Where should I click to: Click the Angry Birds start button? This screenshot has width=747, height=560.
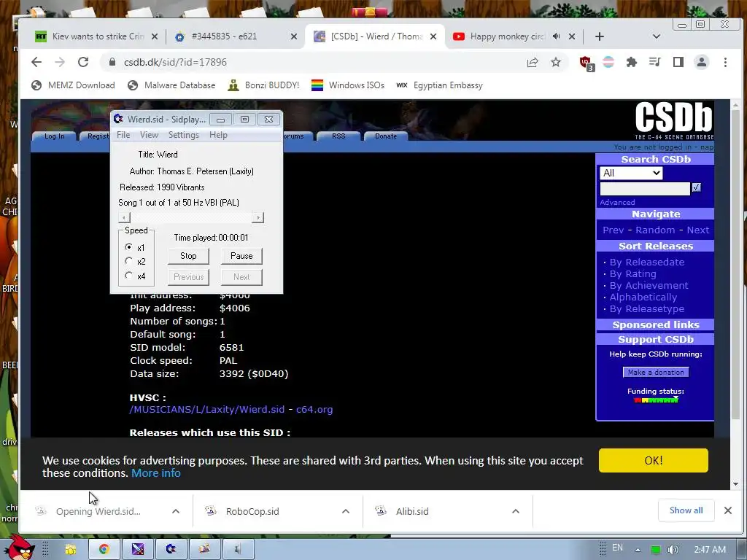[x=19, y=548]
